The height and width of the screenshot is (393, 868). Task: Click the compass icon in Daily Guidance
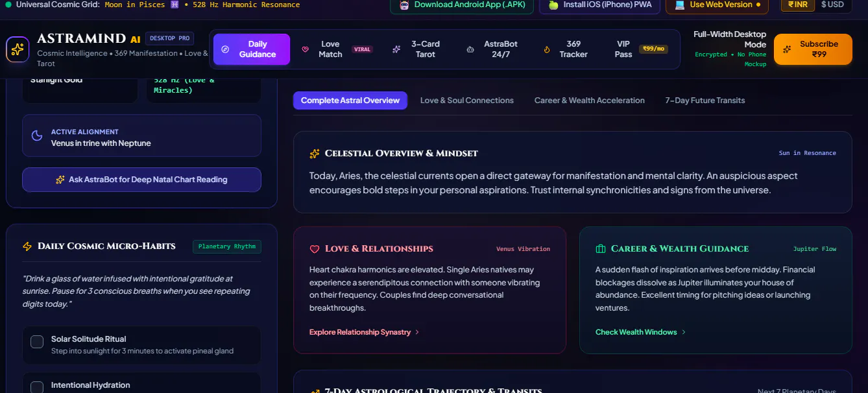[x=225, y=49]
